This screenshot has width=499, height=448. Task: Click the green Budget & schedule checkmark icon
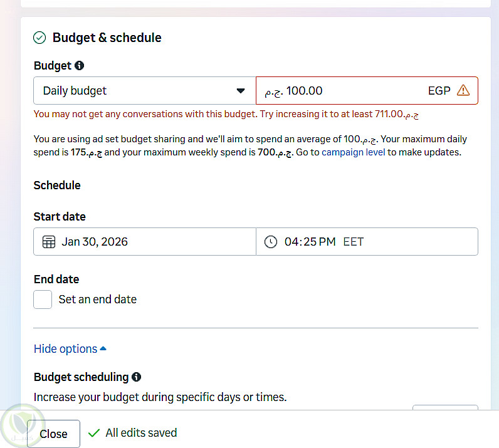39,38
